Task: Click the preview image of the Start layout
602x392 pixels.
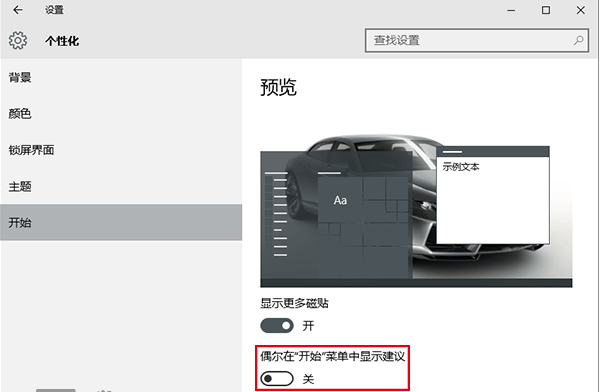Action: click(x=416, y=210)
